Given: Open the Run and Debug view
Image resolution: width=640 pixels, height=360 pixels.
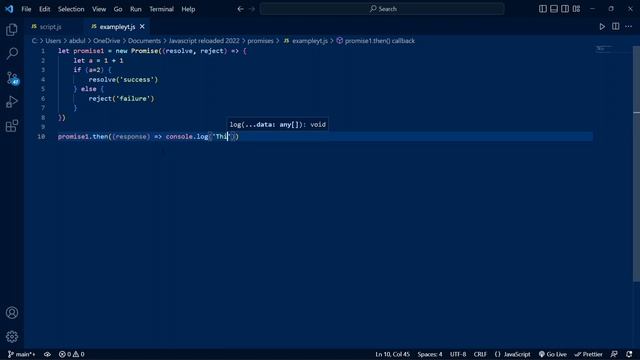Looking at the screenshot, I should [x=12, y=102].
